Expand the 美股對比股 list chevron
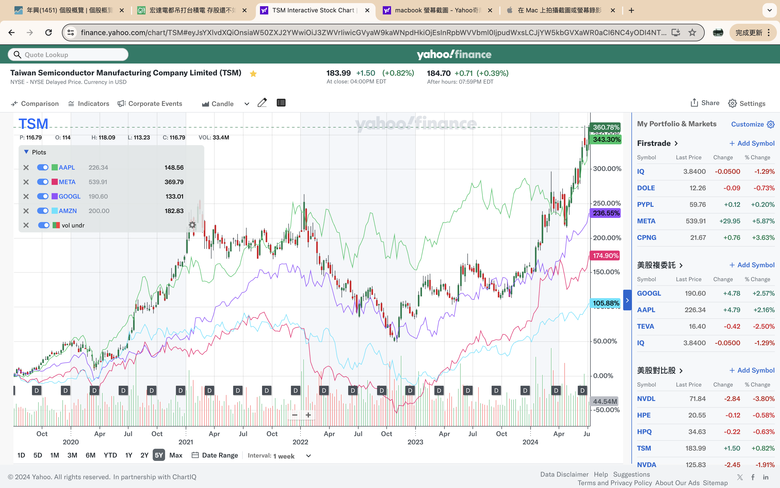 pos(681,371)
